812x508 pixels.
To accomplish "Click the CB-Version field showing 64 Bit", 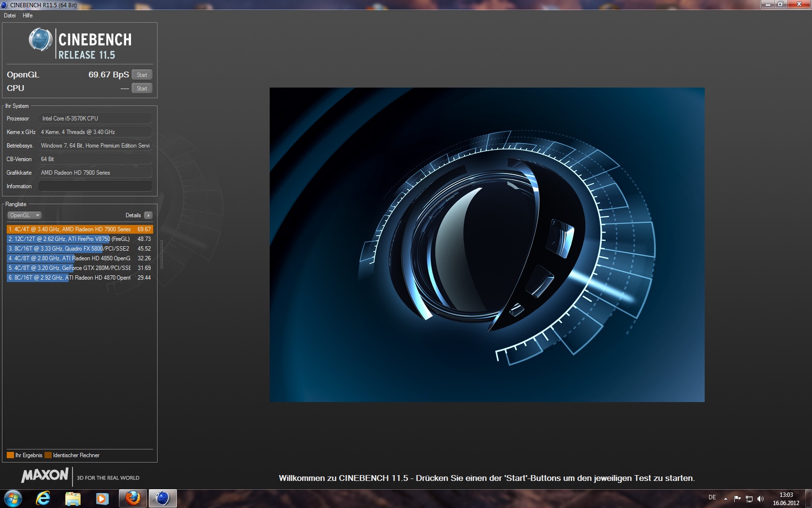I will [x=95, y=159].
